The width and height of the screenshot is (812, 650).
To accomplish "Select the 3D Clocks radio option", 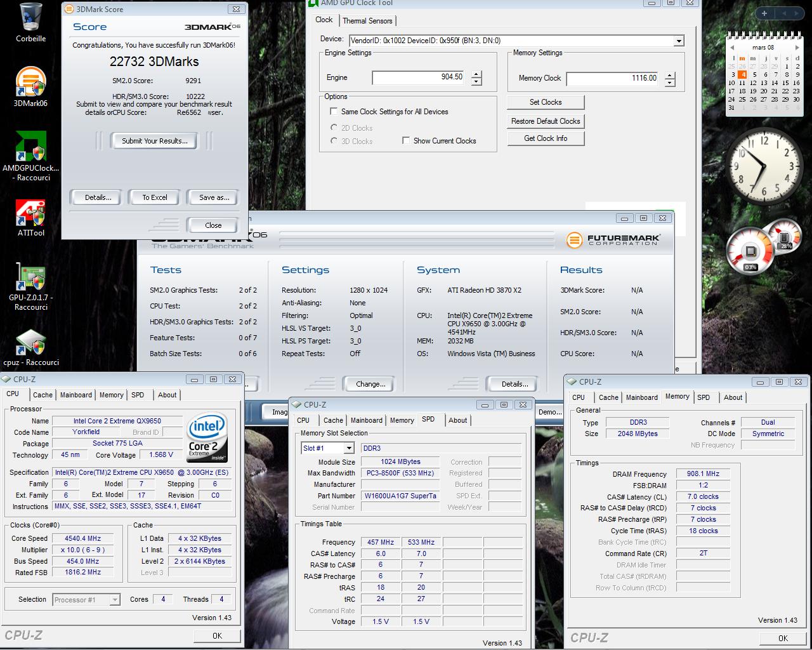I will 334,141.
